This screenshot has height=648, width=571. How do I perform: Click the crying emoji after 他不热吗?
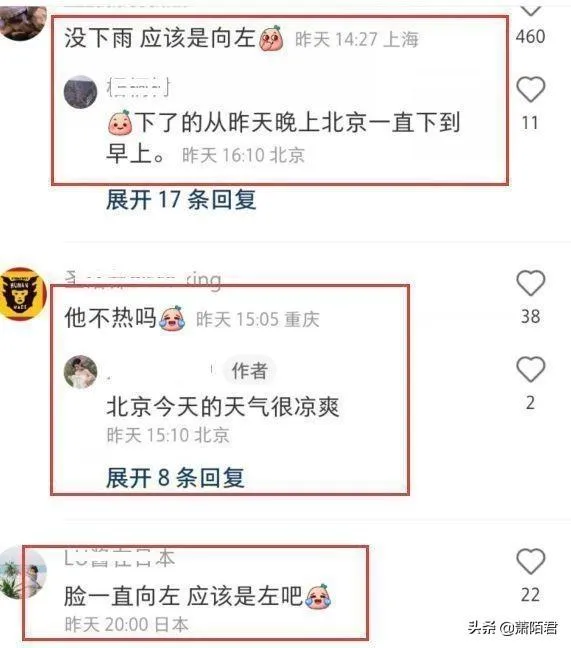(172, 318)
